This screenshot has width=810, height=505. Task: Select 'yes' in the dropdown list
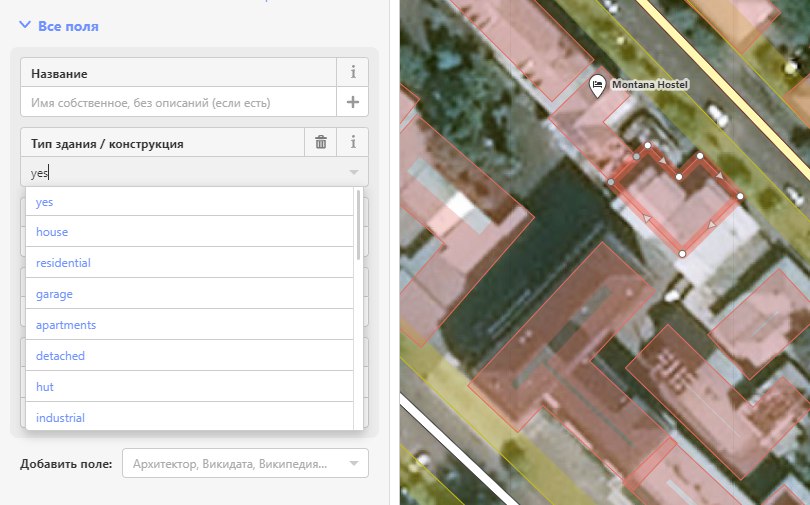point(190,201)
